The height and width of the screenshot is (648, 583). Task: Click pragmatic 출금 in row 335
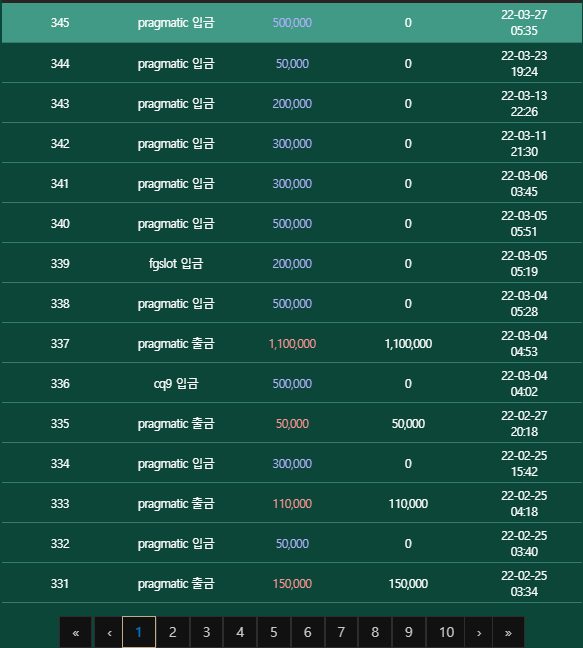[x=176, y=424]
